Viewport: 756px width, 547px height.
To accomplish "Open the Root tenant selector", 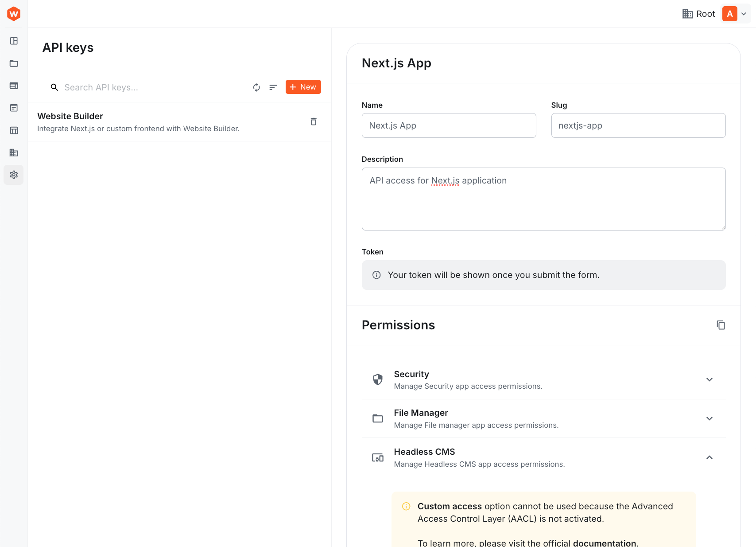I will click(x=698, y=13).
